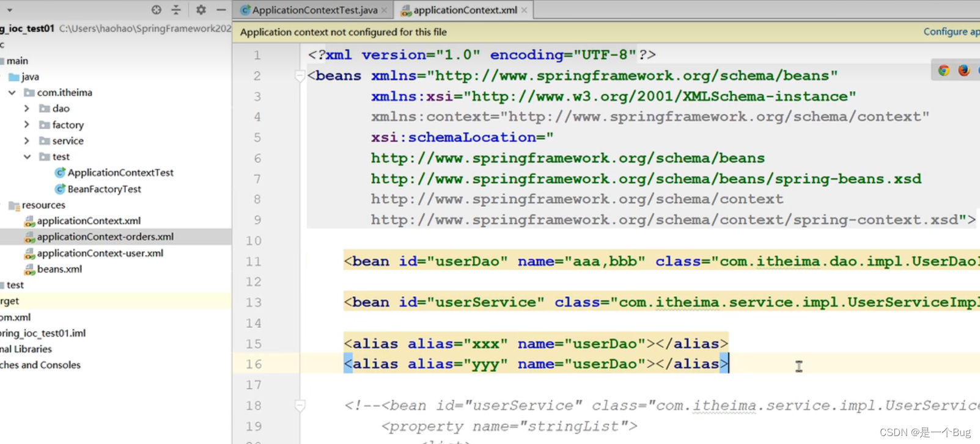
Task: Click the dao package folder icon
Action: [45, 109]
